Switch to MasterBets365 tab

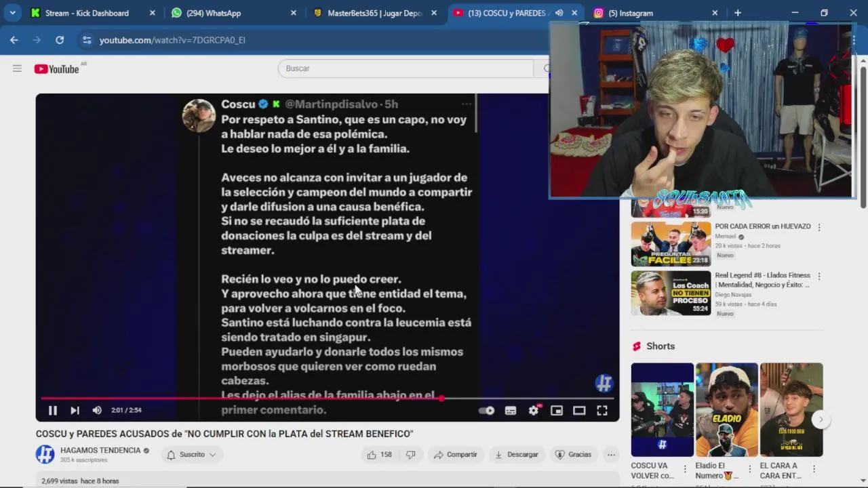(374, 13)
